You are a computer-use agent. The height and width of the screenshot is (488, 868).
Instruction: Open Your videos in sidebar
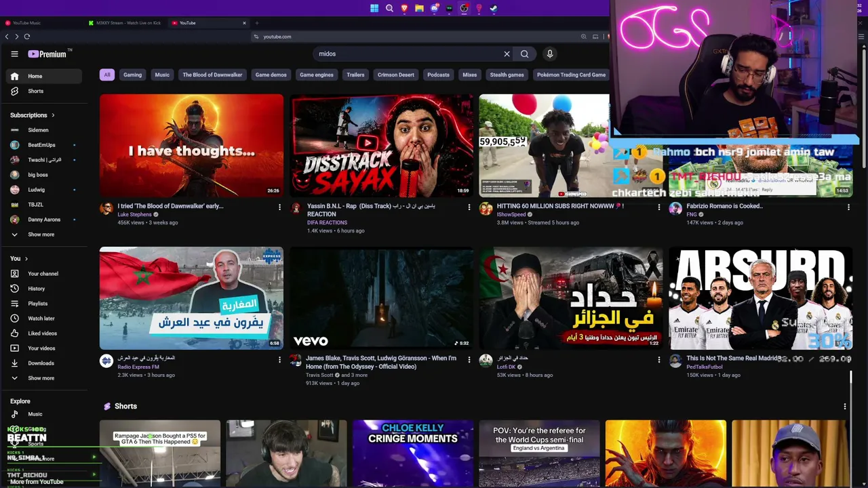pos(43,348)
